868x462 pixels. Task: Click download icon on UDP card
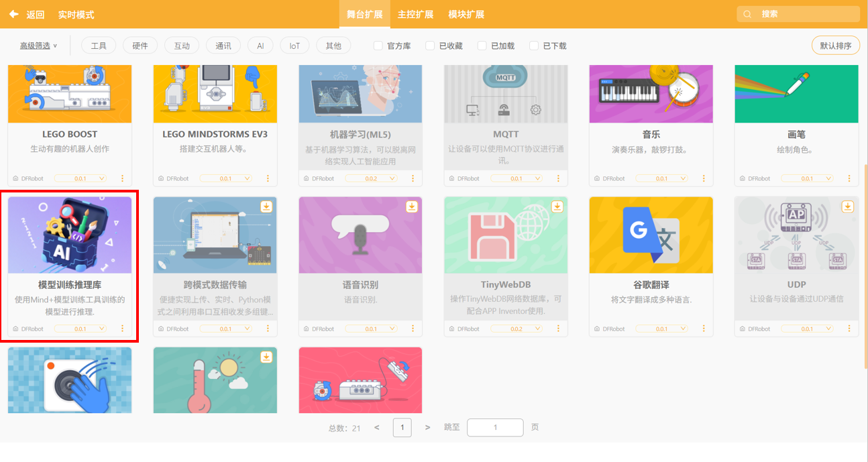(x=847, y=207)
